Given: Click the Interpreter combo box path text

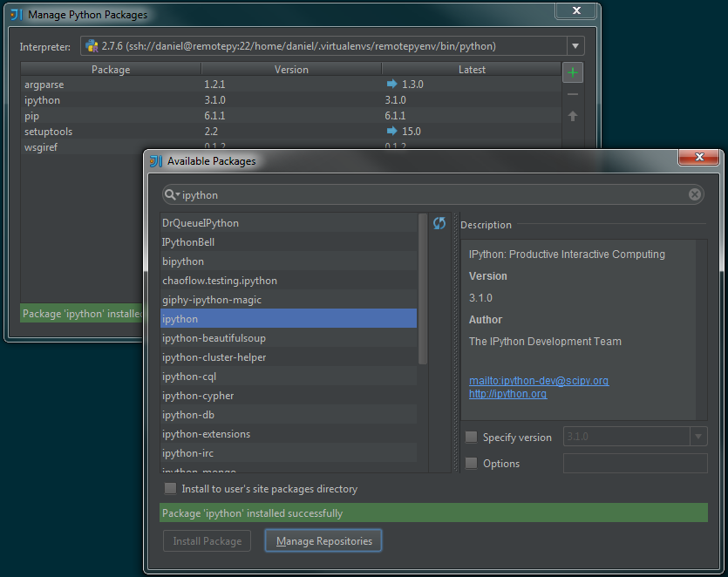Looking at the screenshot, I should click(298, 46).
